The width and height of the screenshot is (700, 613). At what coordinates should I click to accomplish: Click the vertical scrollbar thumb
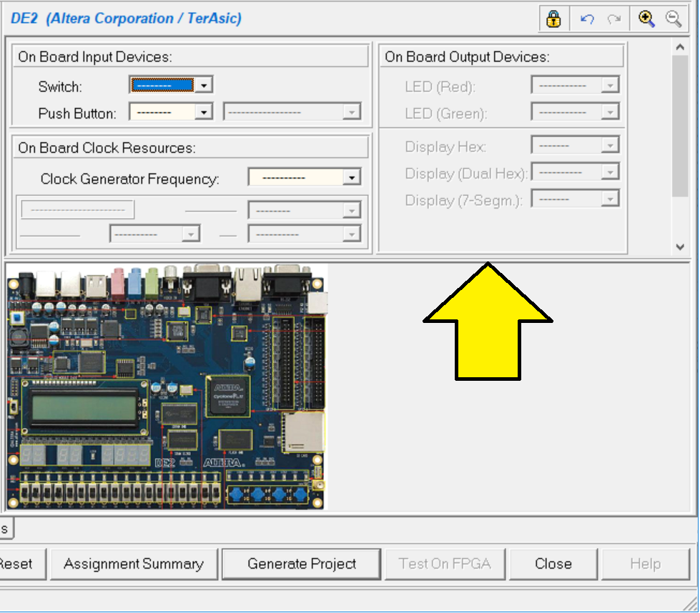point(680,126)
